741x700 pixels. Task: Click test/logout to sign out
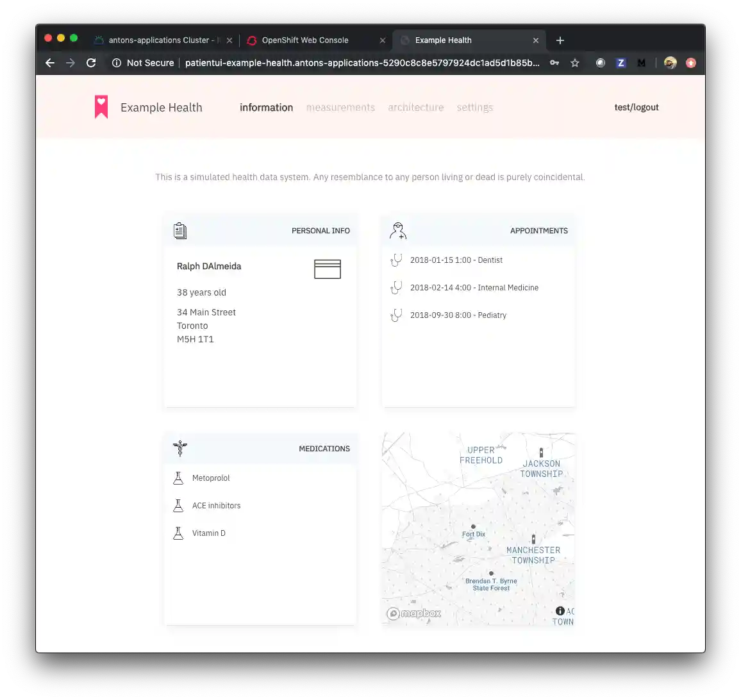coord(636,107)
